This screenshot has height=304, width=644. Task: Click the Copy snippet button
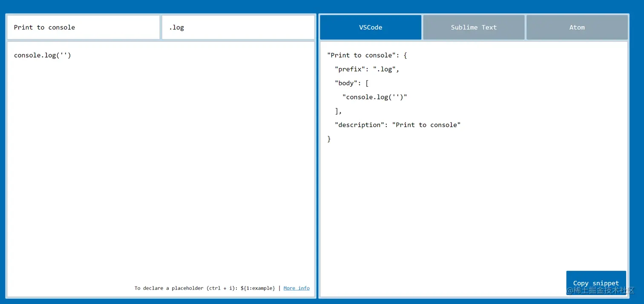click(596, 283)
